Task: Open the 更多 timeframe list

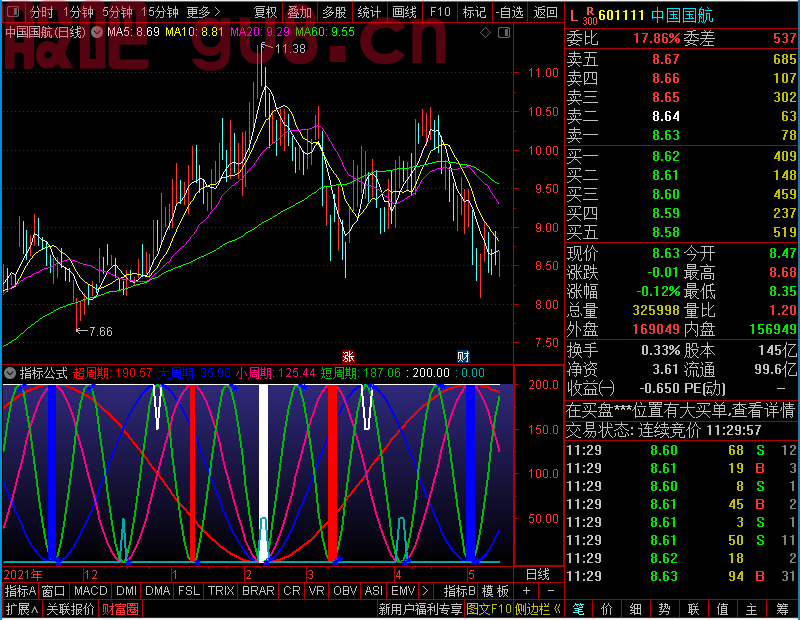Action: point(203,12)
